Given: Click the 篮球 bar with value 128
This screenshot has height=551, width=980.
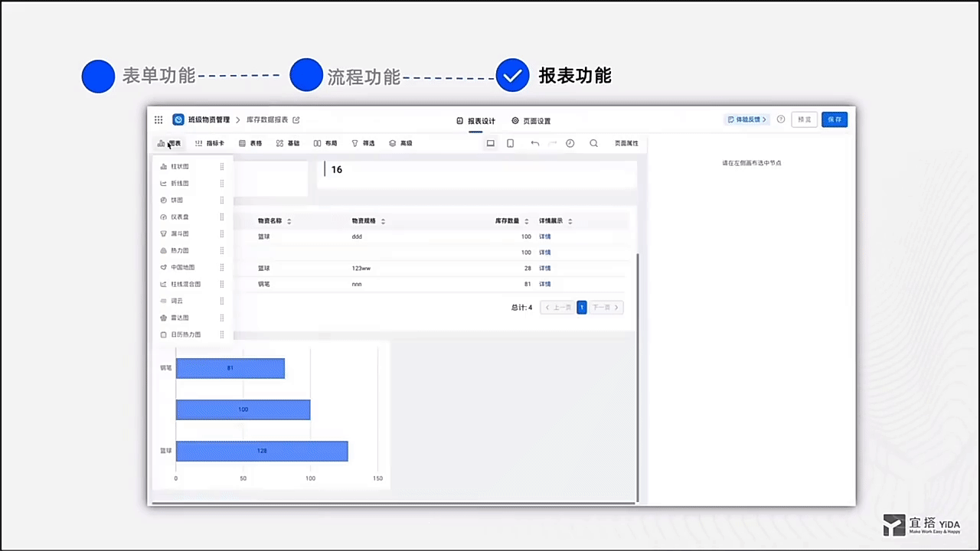Looking at the screenshot, I should (x=262, y=451).
